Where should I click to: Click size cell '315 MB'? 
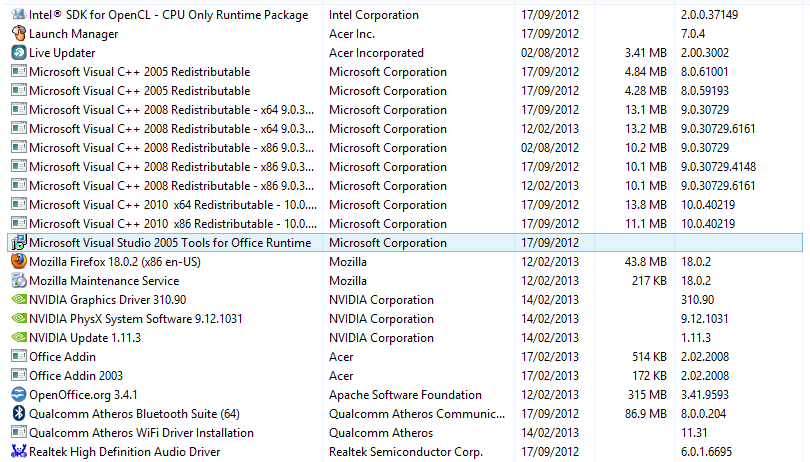click(x=647, y=395)
